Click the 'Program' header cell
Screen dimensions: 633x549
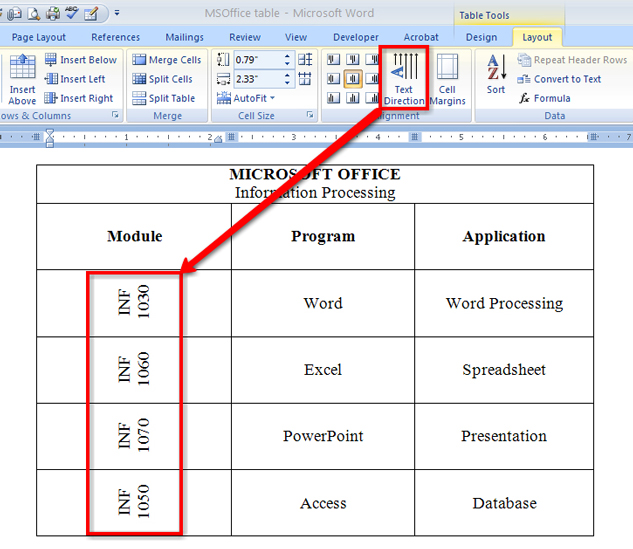pyautogui.click(x=323, y=237)
